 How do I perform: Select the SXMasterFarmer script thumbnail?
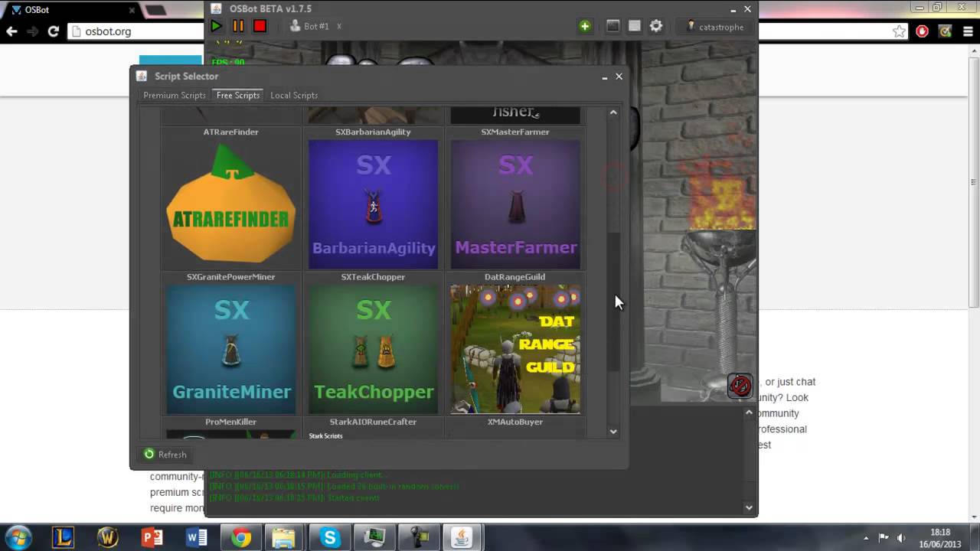(515, 204)
